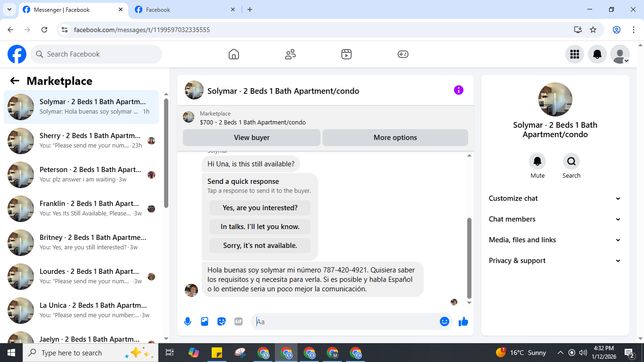
Task: Open the Facebook menu grid icon
Action: pyautogui.click(x=575, y=54)
